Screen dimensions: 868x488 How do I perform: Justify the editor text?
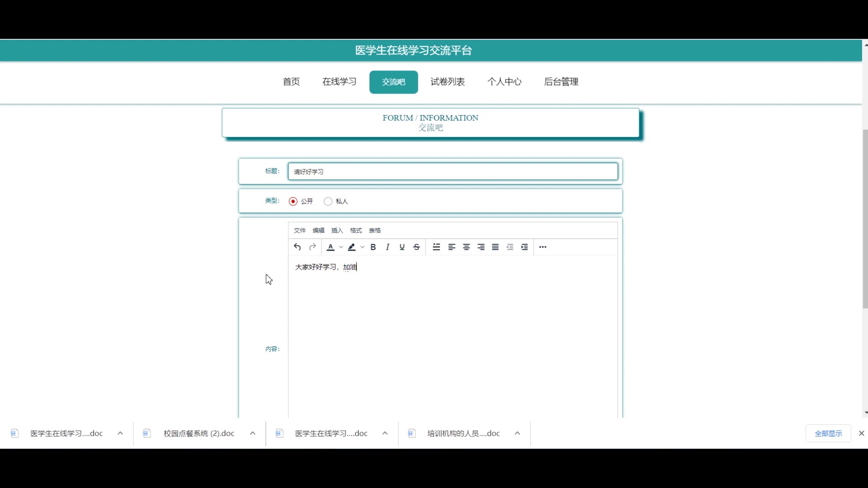[495, 247]
